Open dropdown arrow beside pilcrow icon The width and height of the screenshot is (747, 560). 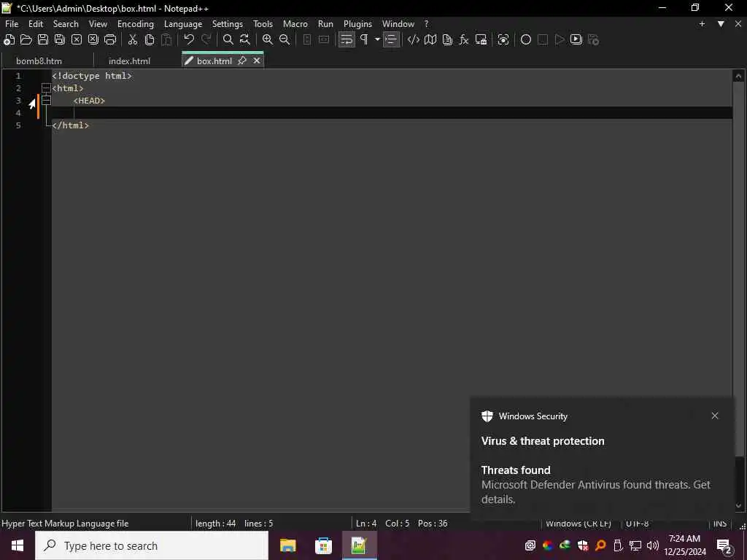click(377, 40)
